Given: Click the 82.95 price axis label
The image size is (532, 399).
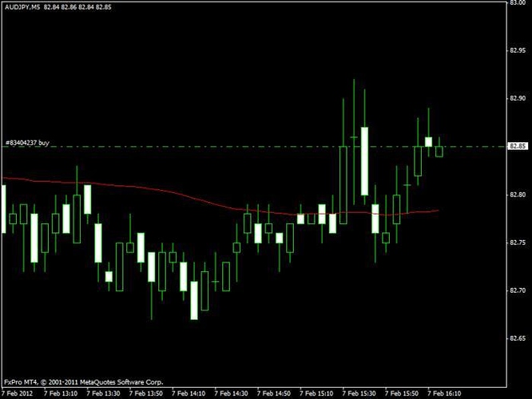Looking at the screenshot, I should [x=518, y=50].
